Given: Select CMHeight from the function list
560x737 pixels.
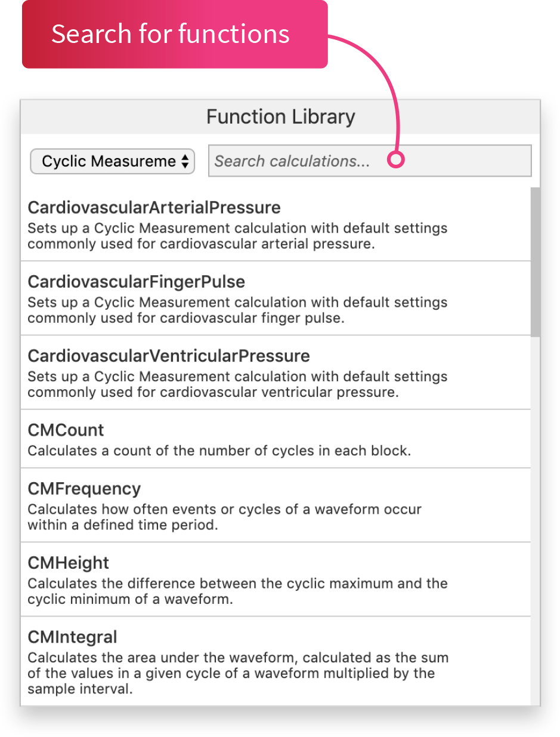Looking at the screenshot, I should point(69,562).
